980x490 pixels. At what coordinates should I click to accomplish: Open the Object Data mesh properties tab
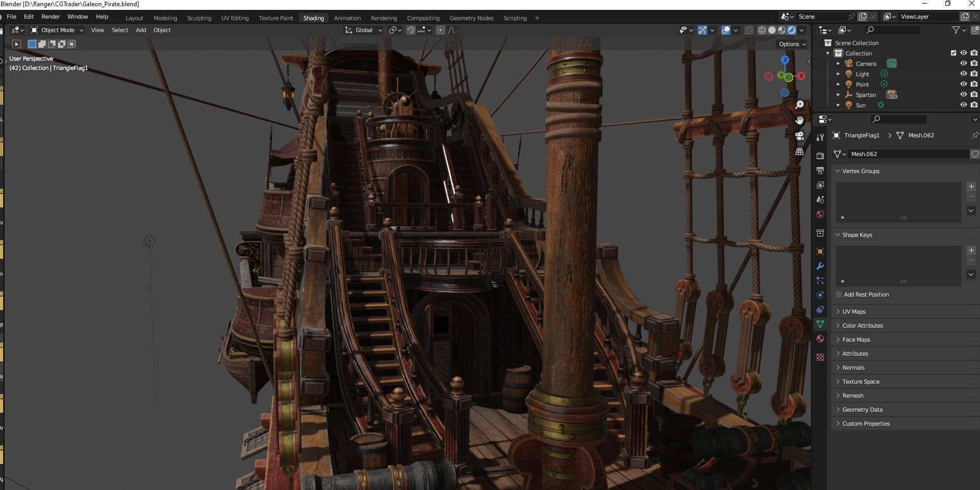point(820,324)
